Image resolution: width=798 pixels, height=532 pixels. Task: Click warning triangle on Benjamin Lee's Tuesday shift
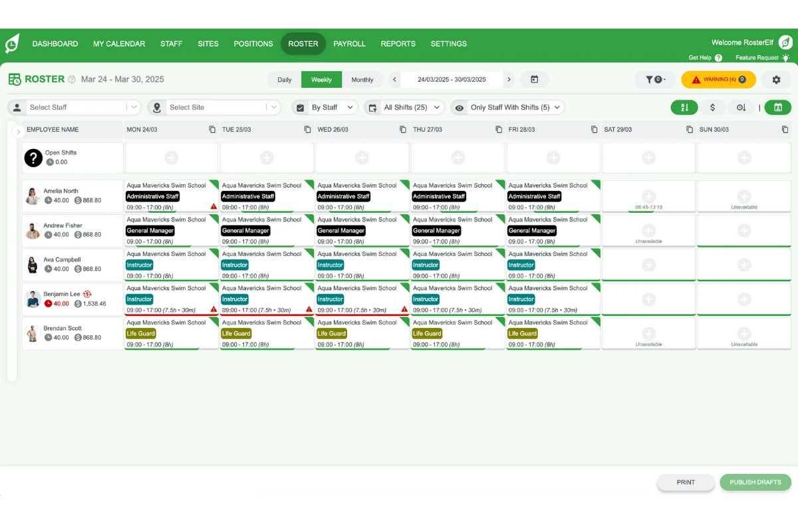click(x=309, y=309)
